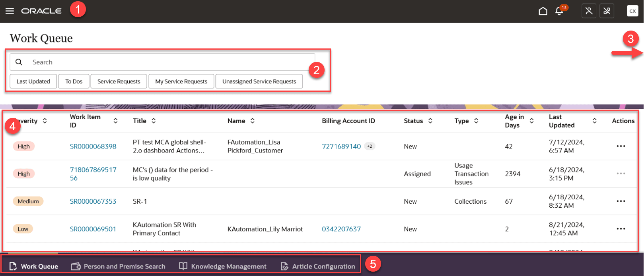Screen dimensions: 644x276
Task: Switch to the Knowledge Management tab
Action: click(223, 266)
